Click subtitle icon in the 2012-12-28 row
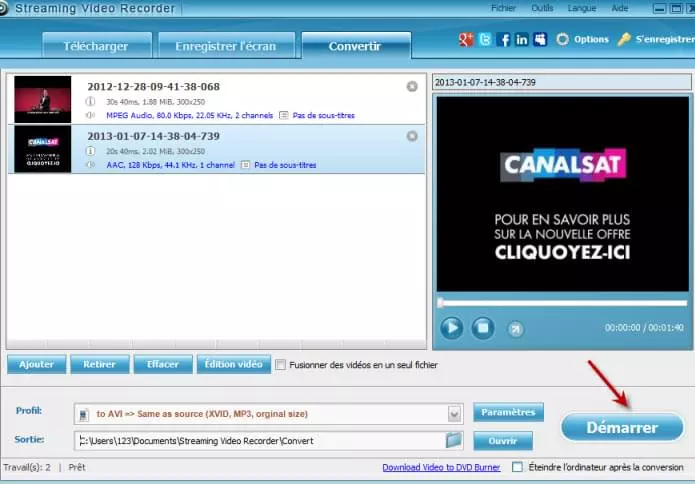Viewport: 695px width, 484px height. (x=284, y=115)
